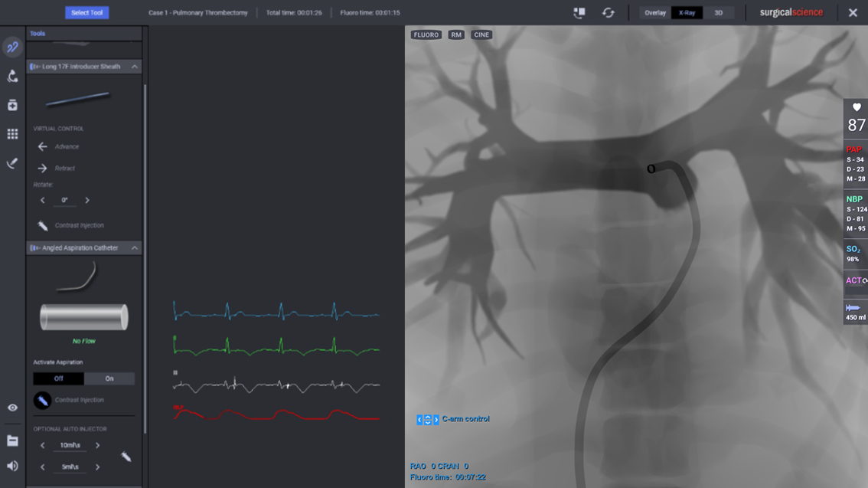Click C-arm control up-down arrows icon

[428, 420]
